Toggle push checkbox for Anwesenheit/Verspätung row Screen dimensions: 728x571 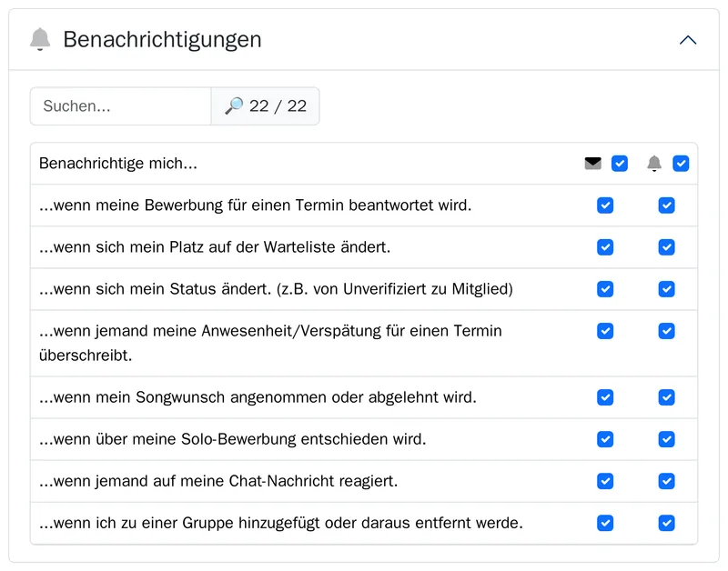tap(666, 331)
